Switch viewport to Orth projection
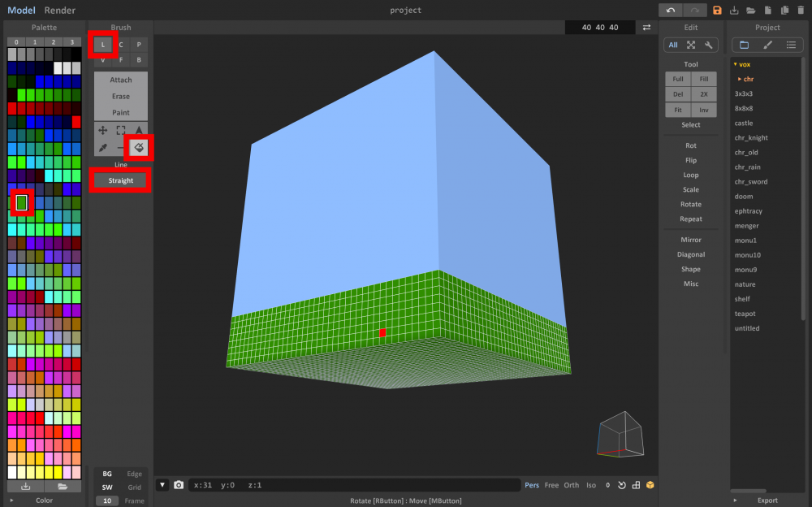Viewport: 812px width, 507px height. click(571, 484)
